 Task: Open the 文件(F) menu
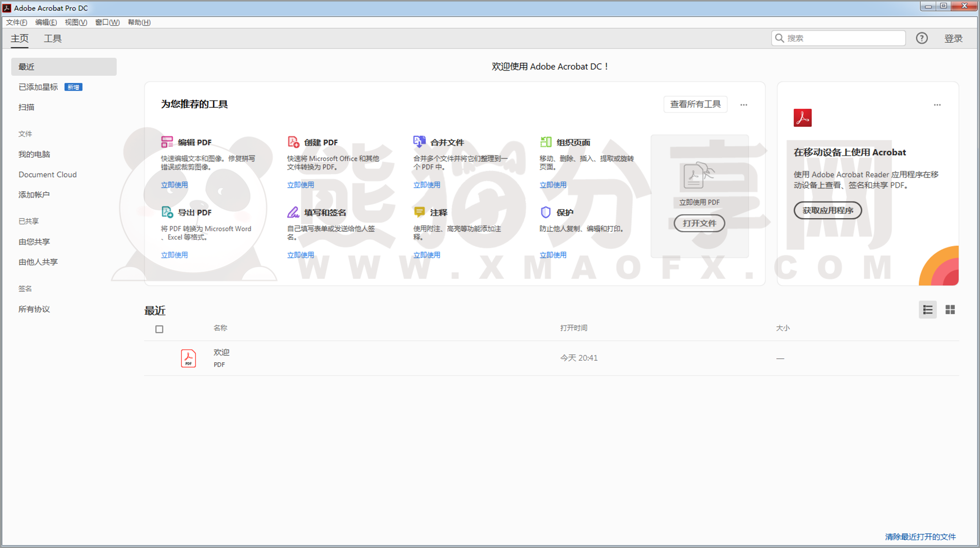16,22
